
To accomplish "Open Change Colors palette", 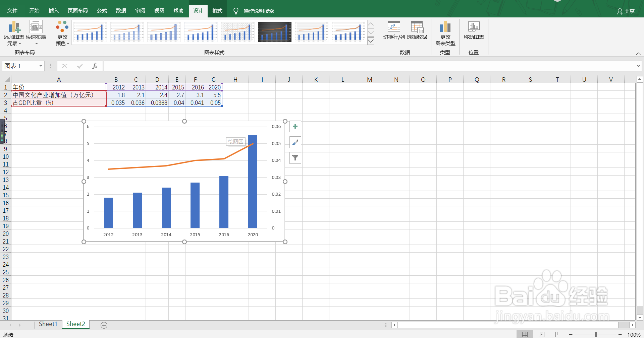I will pyautogui.click(x=62, y=33).
